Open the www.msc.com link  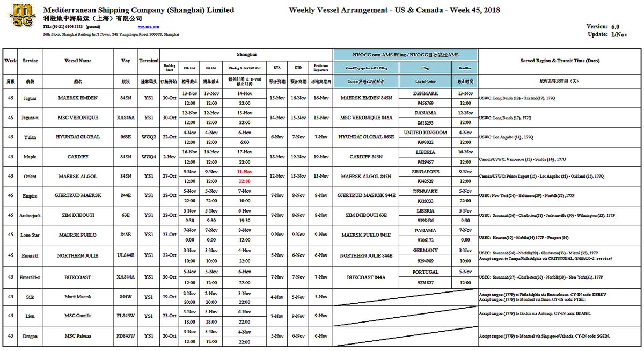148,26
